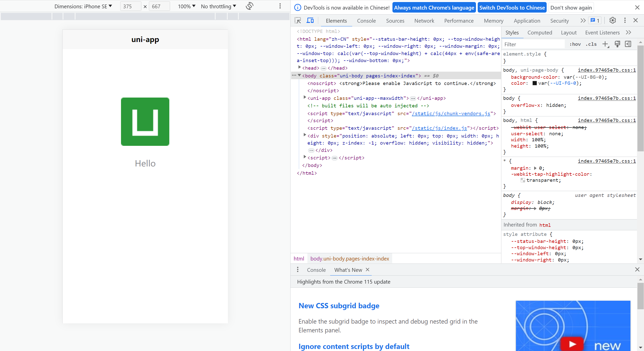Expand the last script element node
The width and height of the screenshot is (644, 351).
click(305, 157)
